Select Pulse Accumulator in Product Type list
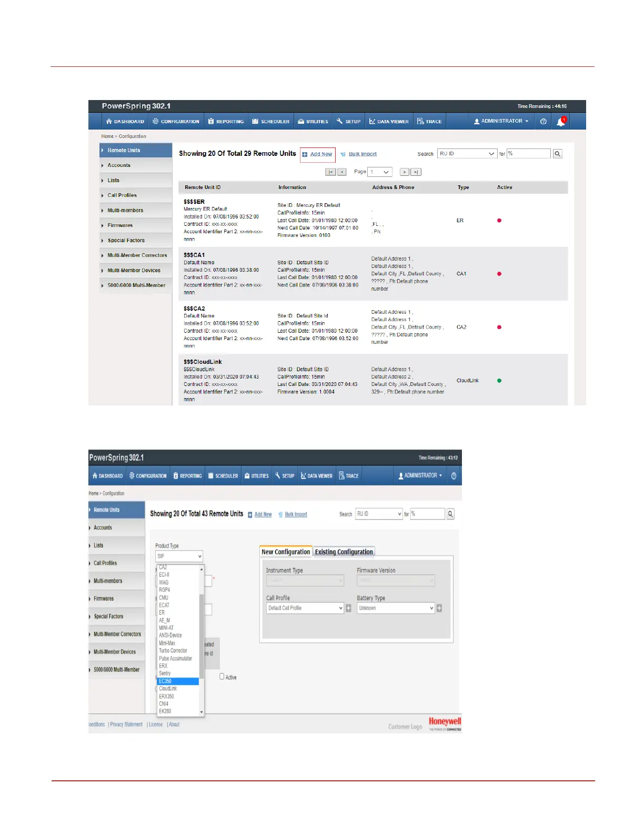Image resolution: width=644 pixels, height=834 pixels. [178, 659]
